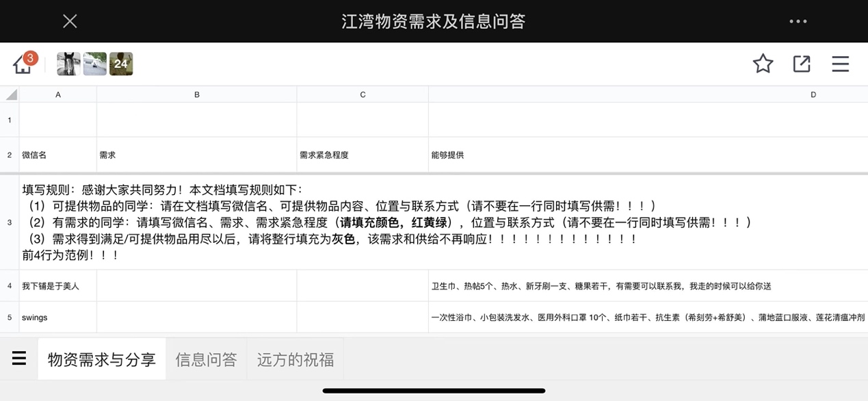
Task: Click the 微信名 header cell
Action: pyautogui.click(x=58, y=155)
